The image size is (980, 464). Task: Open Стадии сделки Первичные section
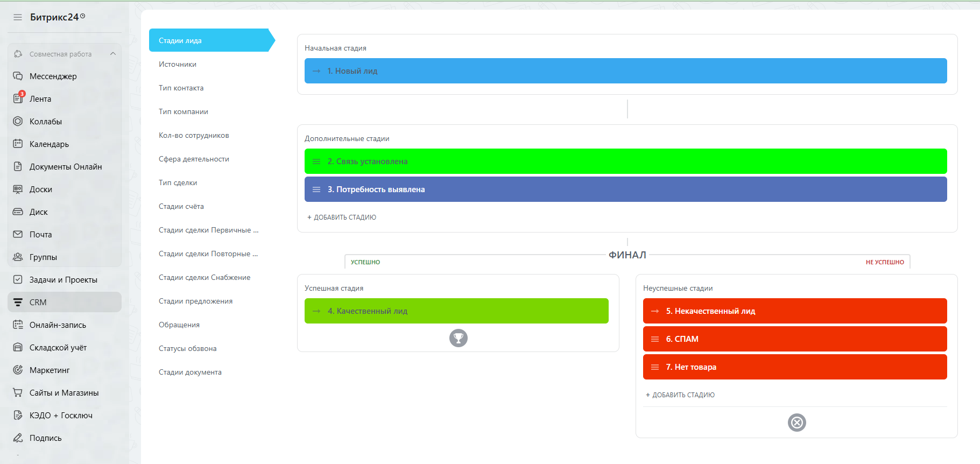(209, 230)
